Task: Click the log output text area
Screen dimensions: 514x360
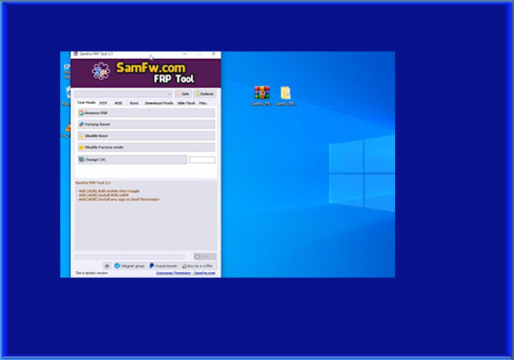Action: click(x=146, y=215)
